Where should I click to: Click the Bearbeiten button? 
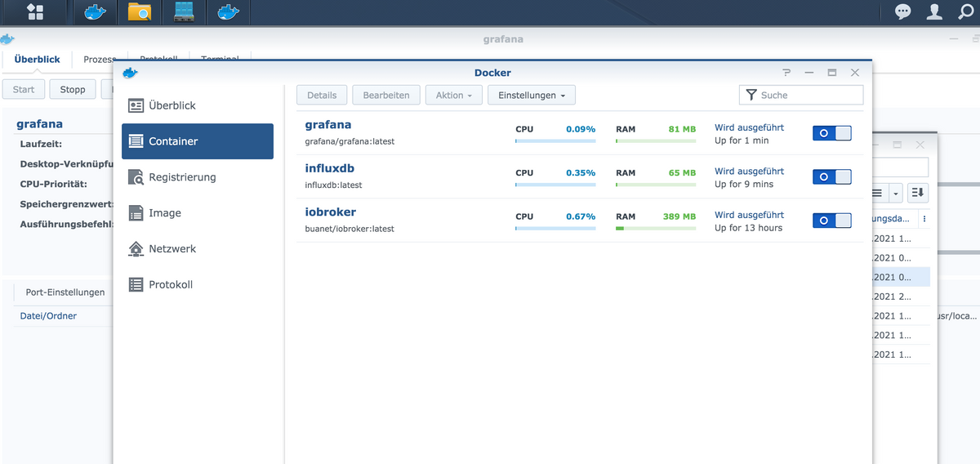click(386, 95)
